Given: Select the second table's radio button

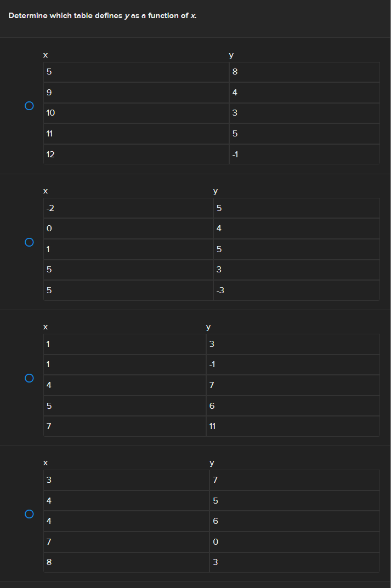Looking at the screenshot, I should click(x=29, y=241).
